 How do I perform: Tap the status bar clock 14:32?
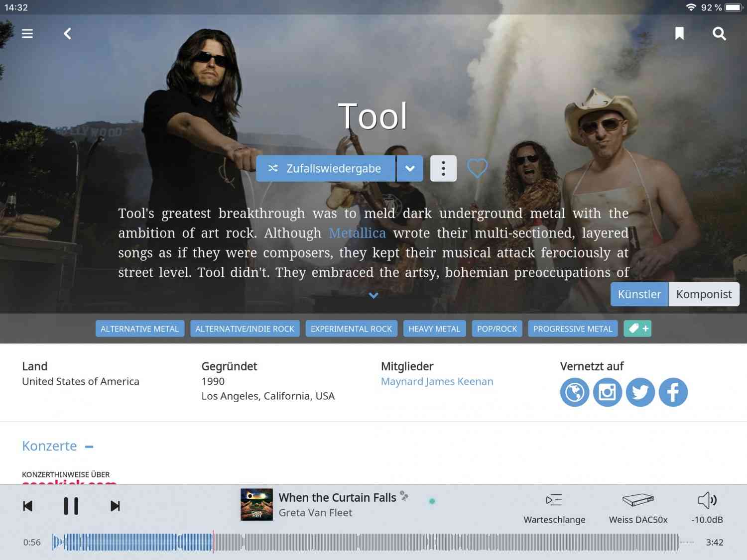[x=16, y=7]
